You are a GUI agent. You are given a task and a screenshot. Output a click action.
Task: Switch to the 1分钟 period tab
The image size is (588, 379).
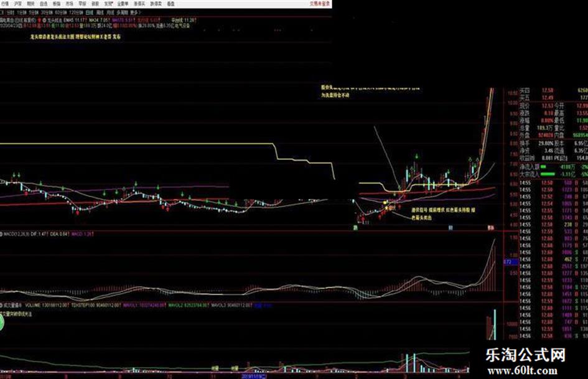click(21, 12)
